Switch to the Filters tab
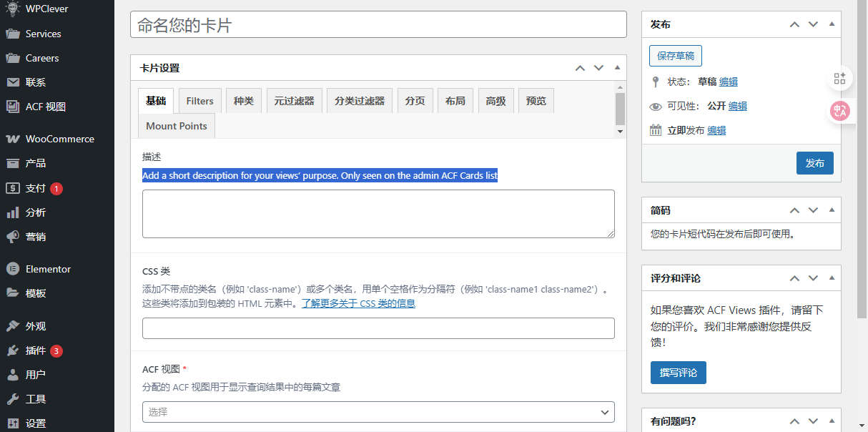Image resolution: width=868 pixels, height=432 pixels. (x=199, y=101)
